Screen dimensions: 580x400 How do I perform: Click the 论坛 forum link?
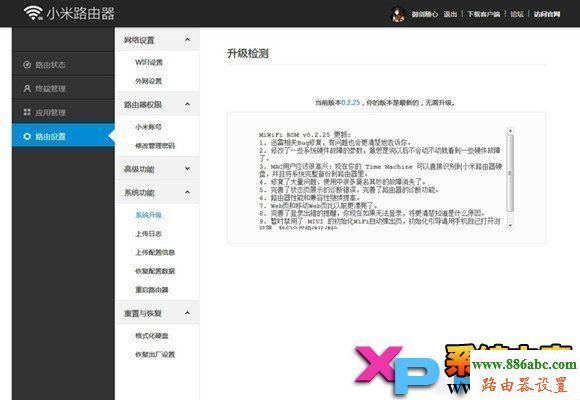pos(517,14)
